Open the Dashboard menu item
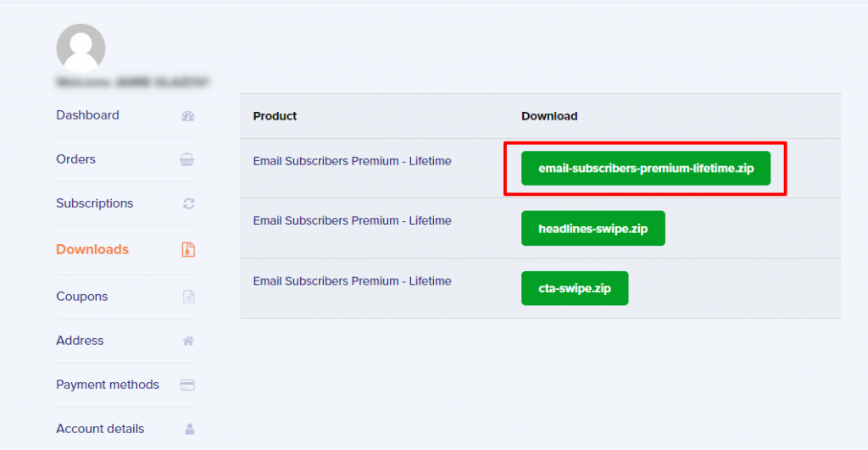The height and width of the screenshot is (450, 868). tap(87, 115)
